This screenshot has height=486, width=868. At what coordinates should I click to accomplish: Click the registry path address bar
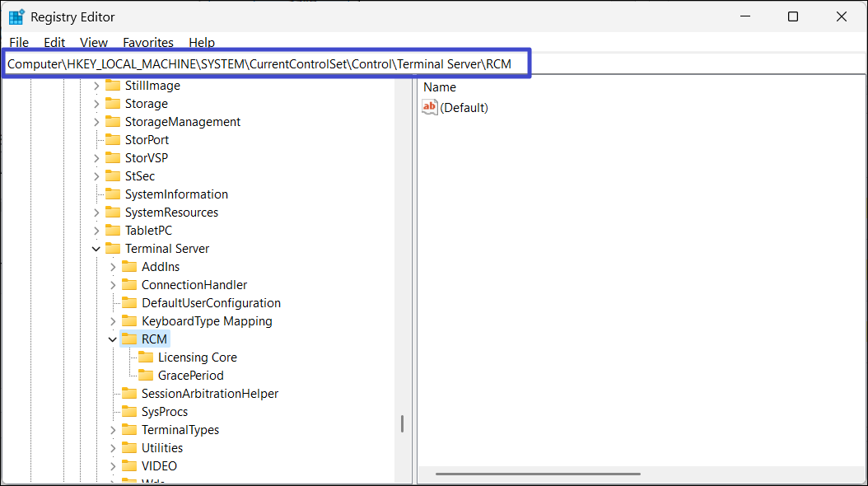click(x=265, y=63)
